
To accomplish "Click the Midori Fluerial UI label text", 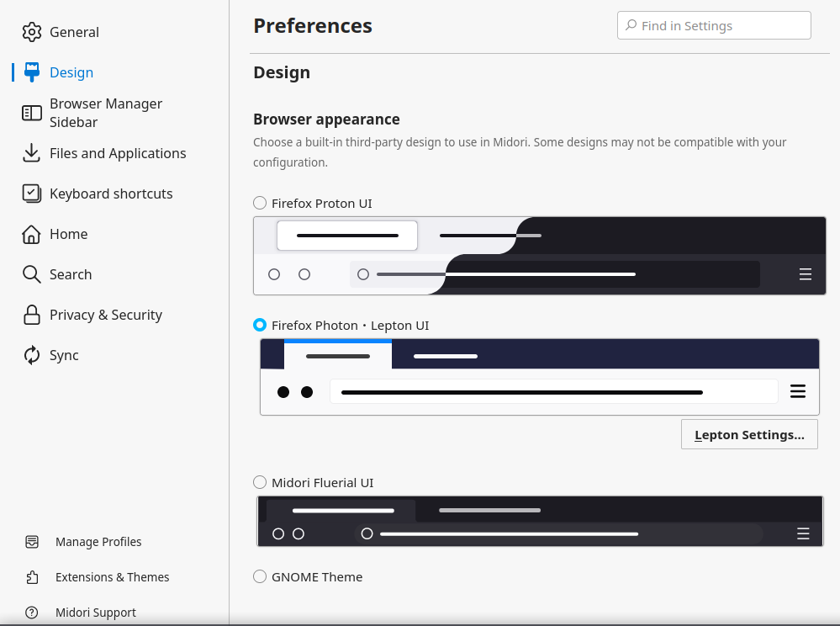I will (323, 482).
